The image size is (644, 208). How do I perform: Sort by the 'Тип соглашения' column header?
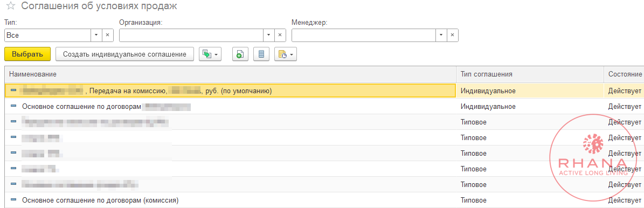[530, 74]
